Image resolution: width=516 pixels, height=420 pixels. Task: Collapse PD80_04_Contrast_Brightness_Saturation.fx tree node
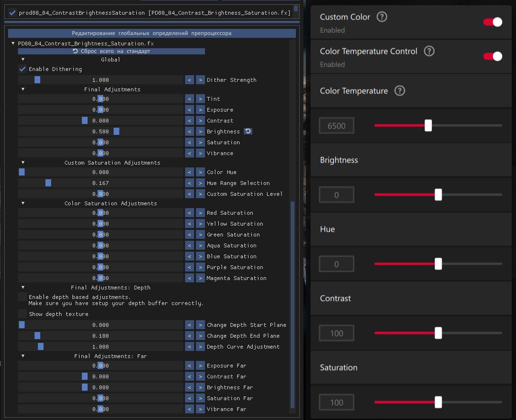click(x=13, y=44)
